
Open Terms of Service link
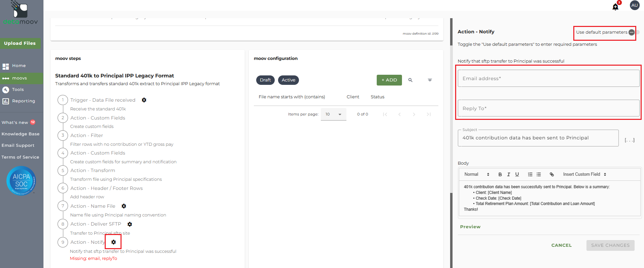pyautogui.click(x=20, y=157)
